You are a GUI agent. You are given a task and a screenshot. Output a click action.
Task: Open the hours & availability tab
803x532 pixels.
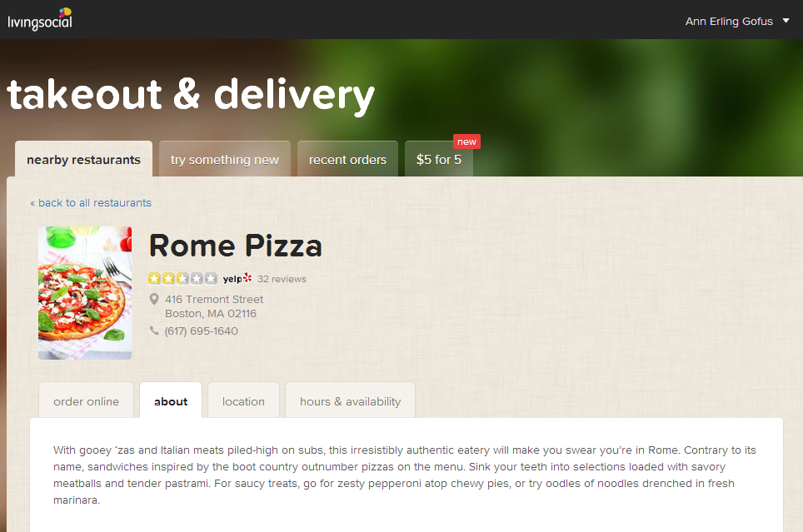[x=351, y=401]
